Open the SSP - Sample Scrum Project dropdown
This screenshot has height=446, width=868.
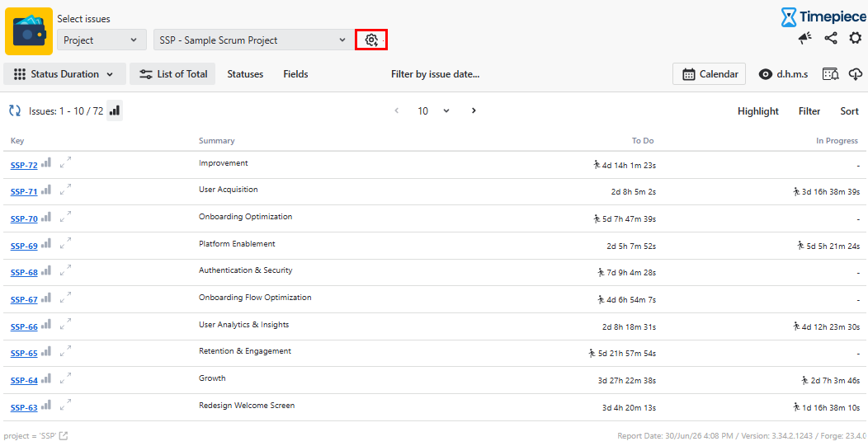coord(253,40)
